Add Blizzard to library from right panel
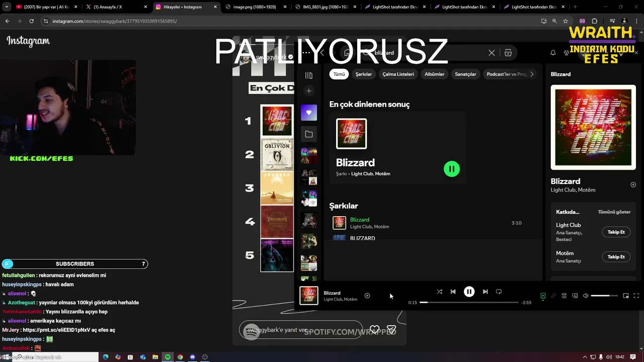The width and height of the screenshot is (644, 362). (633, 185)
